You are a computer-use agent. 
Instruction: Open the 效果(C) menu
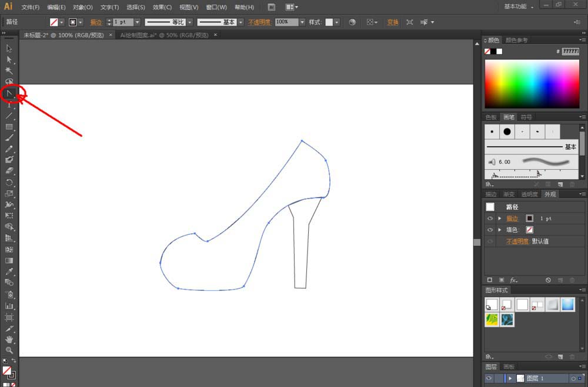162,7
